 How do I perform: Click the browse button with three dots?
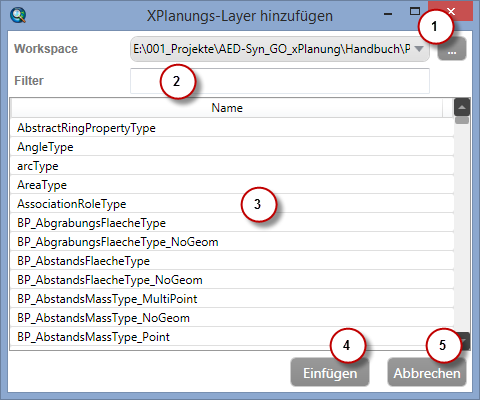[x=452, y=49]
